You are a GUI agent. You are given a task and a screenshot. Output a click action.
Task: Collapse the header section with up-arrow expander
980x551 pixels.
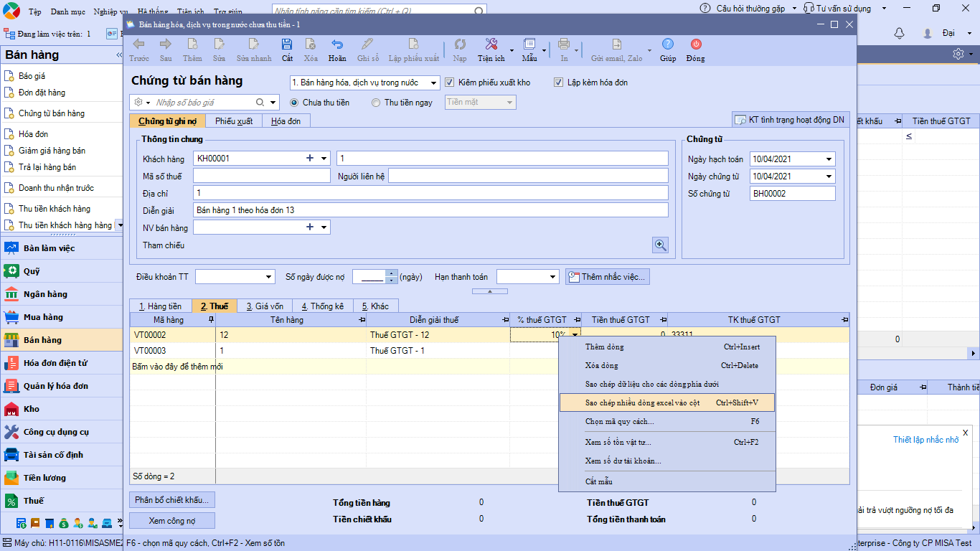490,291
